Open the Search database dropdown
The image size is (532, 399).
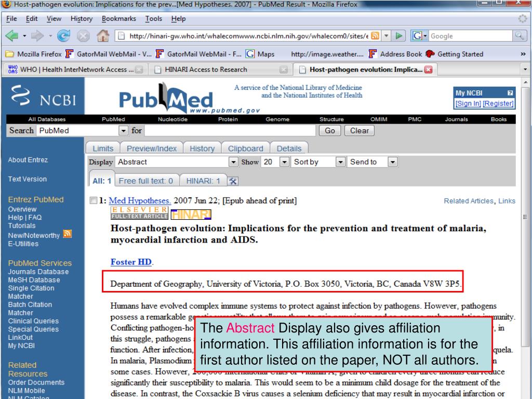(x=123, y=130)
